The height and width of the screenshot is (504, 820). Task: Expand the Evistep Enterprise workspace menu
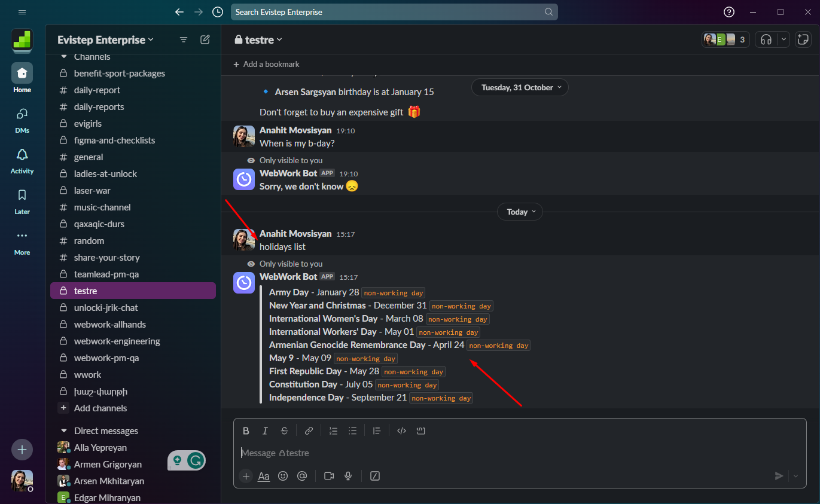tap(105, 39)
